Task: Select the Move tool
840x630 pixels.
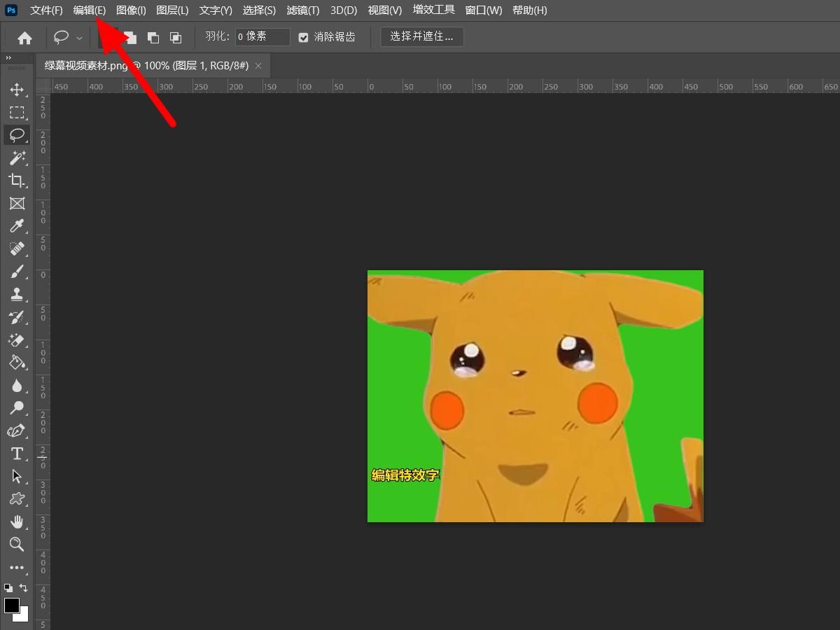Action: [x=17, y=89]
